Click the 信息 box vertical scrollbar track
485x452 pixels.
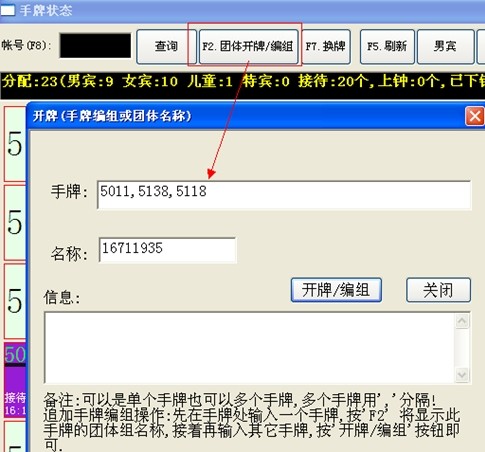click(462, 348)
